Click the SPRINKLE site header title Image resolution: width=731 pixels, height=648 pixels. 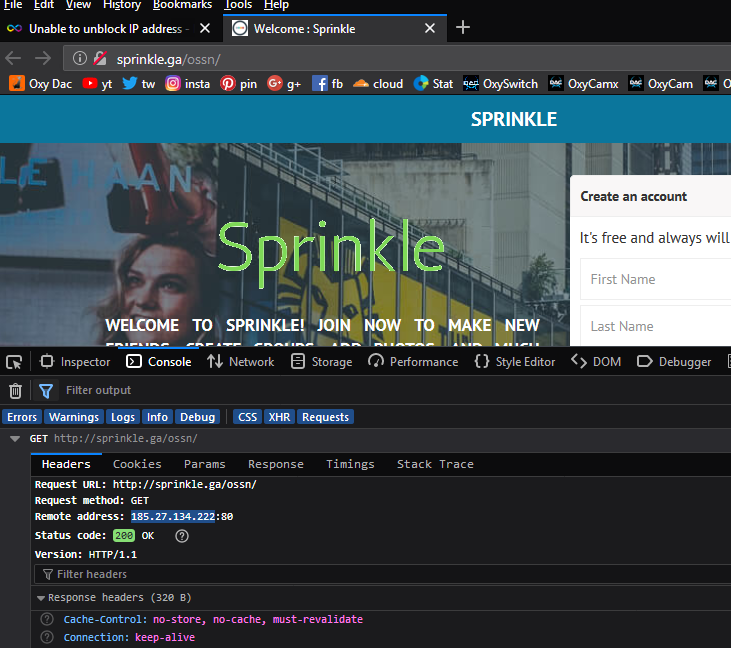pos(514,119)
